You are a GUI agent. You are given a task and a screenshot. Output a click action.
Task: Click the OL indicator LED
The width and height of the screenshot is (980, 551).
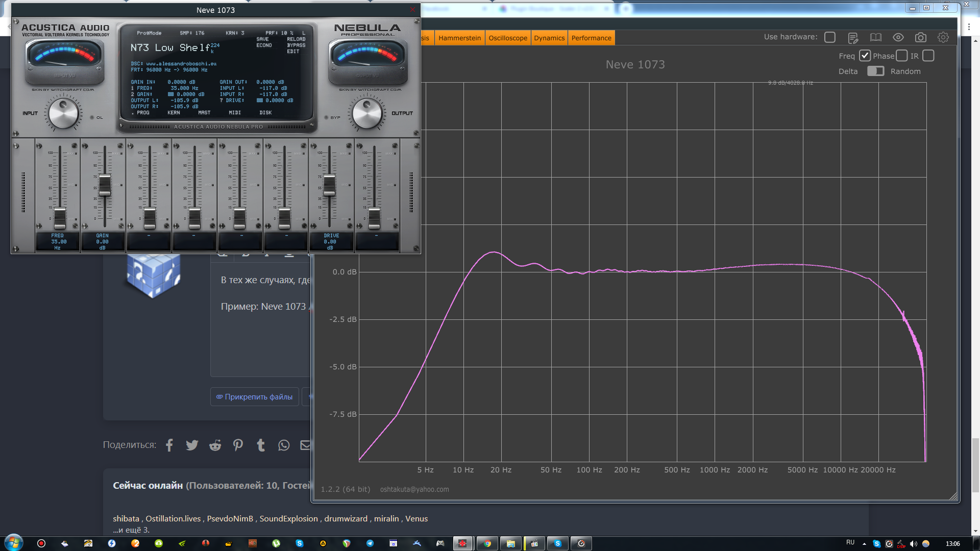pyautogui.click(x=92, y=117)
